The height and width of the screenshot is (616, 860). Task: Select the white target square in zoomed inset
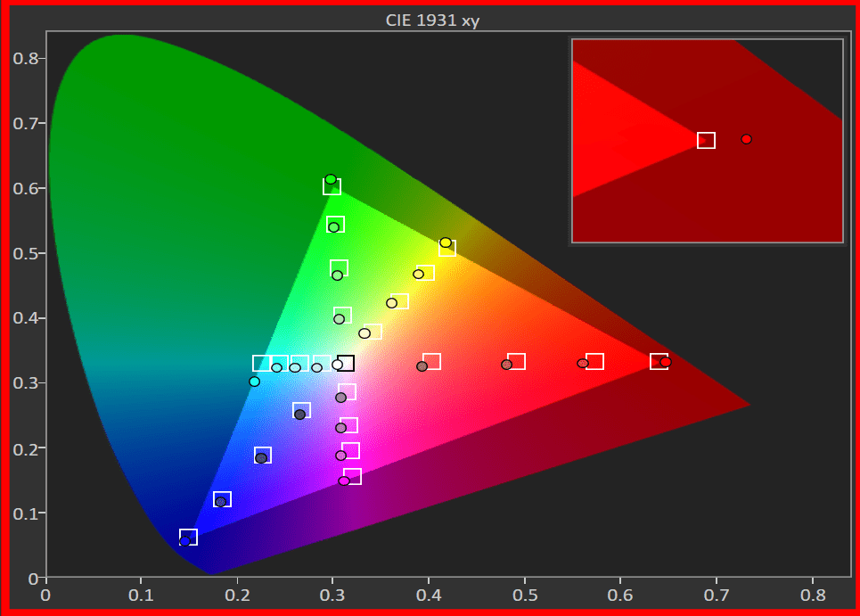click(706, 140)
